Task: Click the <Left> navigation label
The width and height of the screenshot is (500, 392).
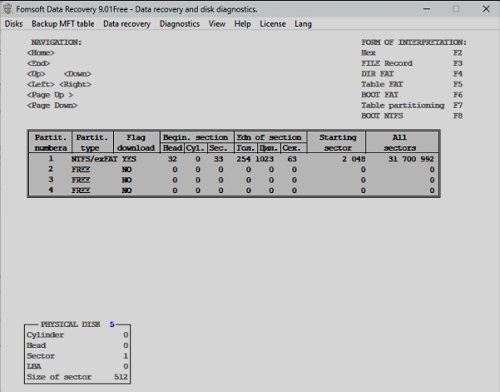Action: (41, 84)
